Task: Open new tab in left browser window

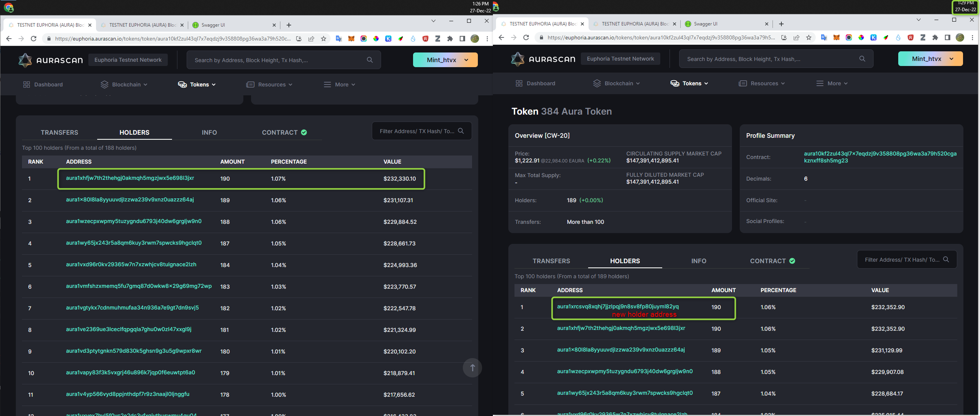Action: pyautogui.click(x=289, y=25)
